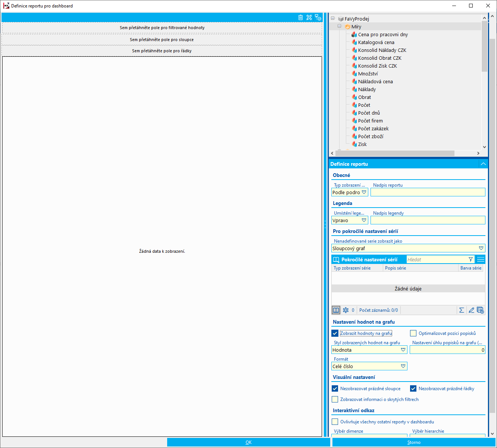
Task: Open Typ zobrazení dropdown Podle podro
Action: coord(364,192)
